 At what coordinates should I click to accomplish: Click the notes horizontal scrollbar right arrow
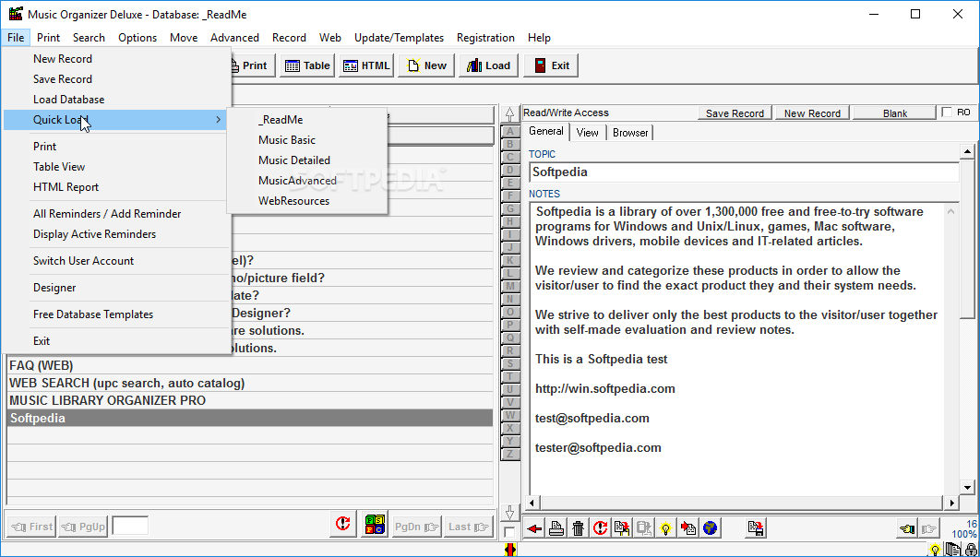(x=951, y=503)
